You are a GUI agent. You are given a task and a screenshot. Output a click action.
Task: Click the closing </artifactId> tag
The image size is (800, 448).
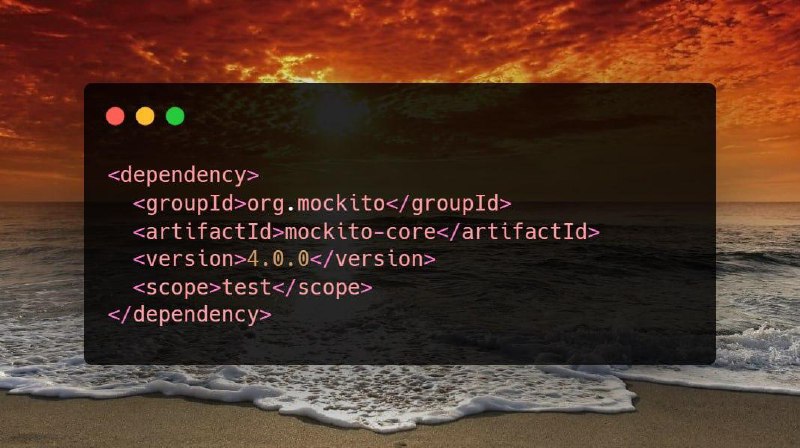[518, 232]
